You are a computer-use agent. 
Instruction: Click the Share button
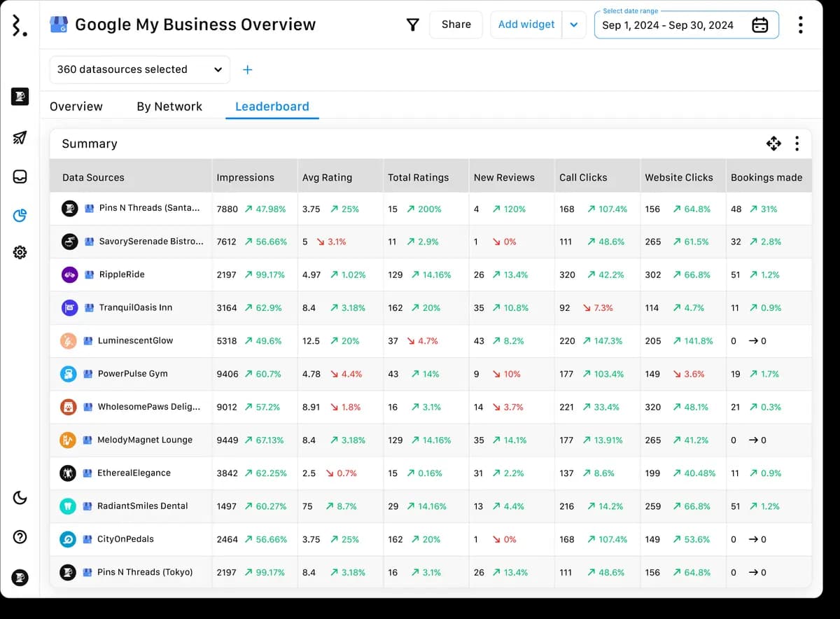point(456,25)
